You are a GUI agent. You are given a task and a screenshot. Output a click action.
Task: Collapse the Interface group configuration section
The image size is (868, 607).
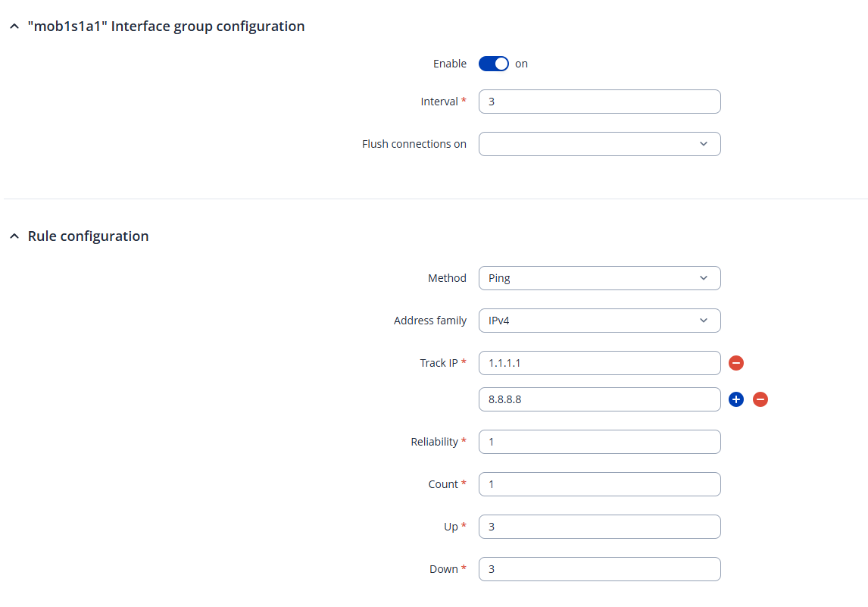(x=14, y=27)
